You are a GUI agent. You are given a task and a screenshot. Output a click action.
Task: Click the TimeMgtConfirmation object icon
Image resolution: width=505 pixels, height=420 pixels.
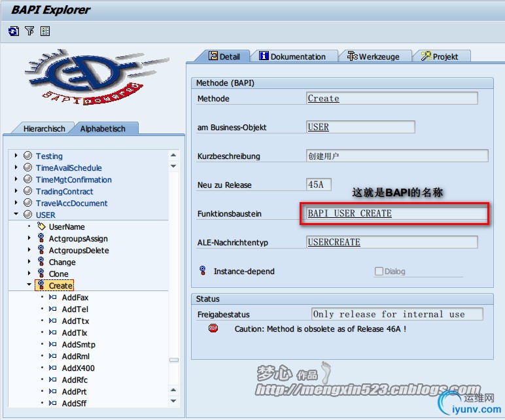coord(28,179)
